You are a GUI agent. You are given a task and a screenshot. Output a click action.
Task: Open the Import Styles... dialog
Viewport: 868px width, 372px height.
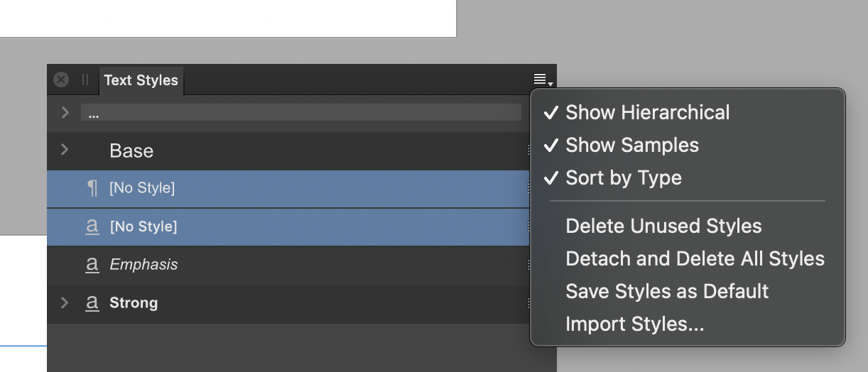coord(634,324)
